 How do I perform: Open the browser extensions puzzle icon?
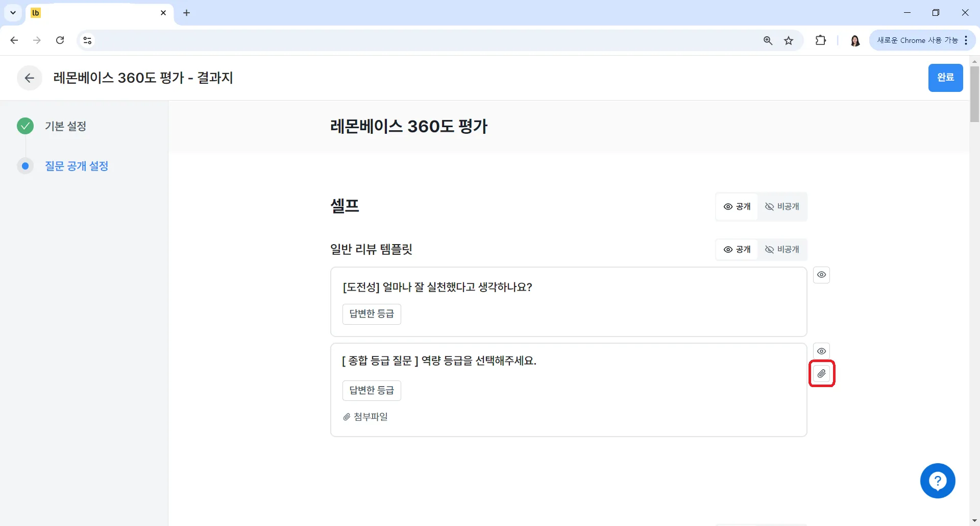pyautogui.click(x=821, y=40)
